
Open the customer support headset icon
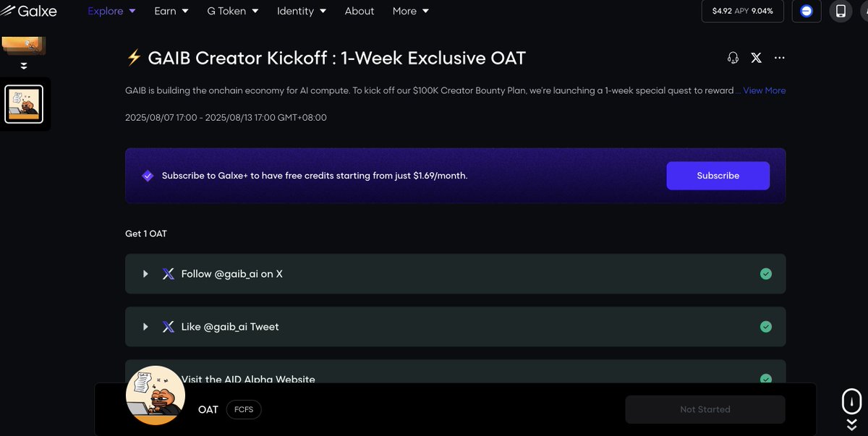[x=733, y=58]
